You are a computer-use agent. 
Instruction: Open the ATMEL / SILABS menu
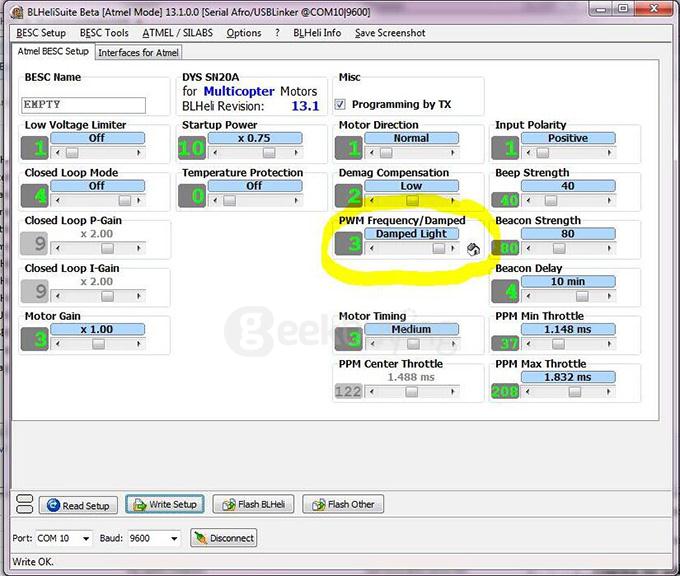[177, 33]
